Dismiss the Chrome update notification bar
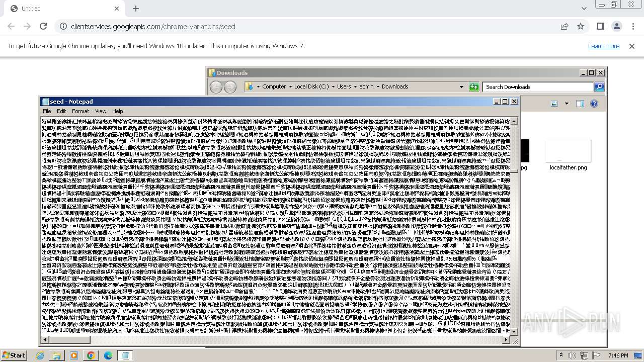 [632, 46]
